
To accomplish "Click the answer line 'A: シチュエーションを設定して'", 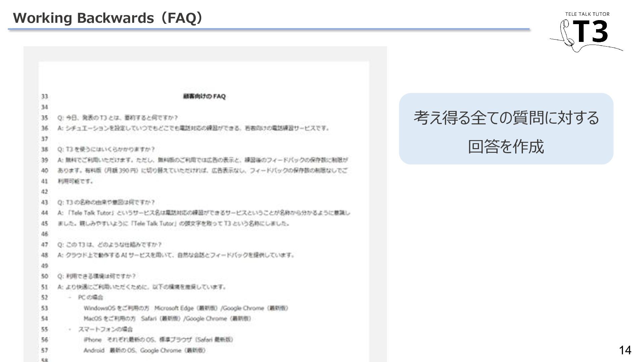I will [x=194, y=128].
